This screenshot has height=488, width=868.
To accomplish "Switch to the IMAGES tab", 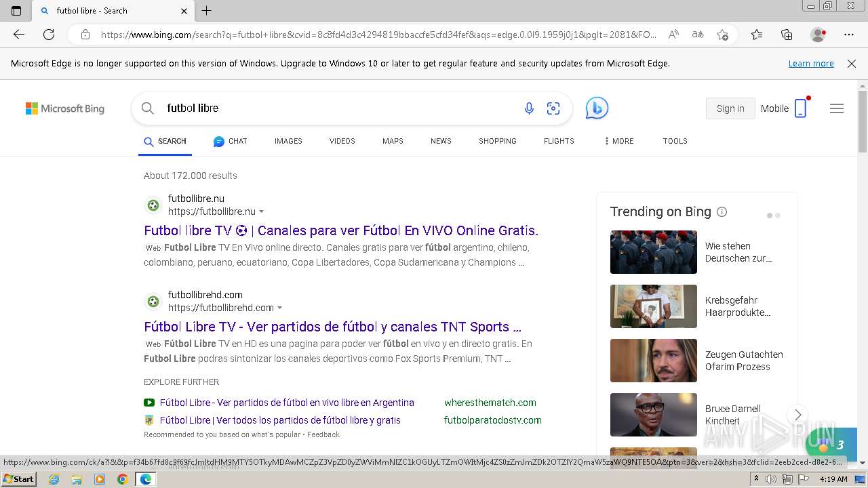I will [x=288, y=141].
